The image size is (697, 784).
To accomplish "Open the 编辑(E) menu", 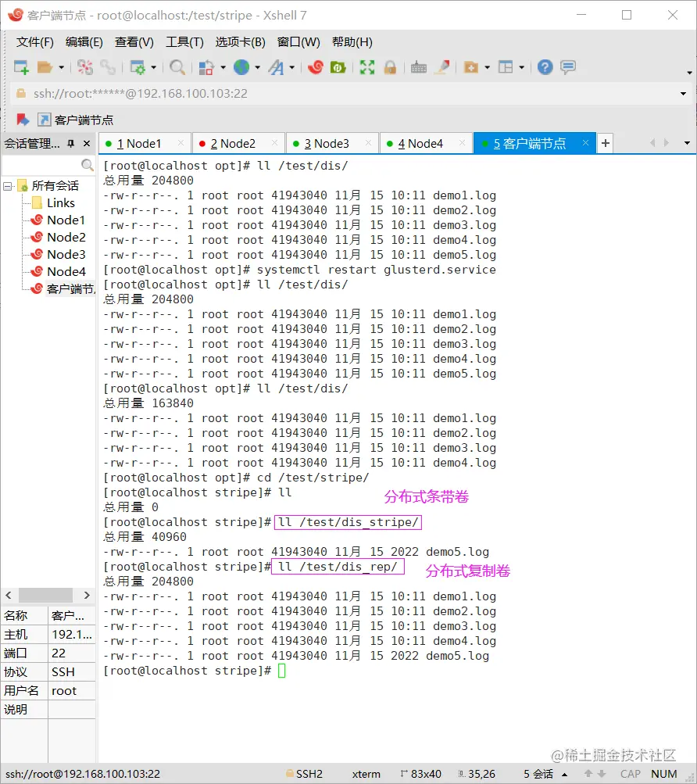I will tap(84, 42).
